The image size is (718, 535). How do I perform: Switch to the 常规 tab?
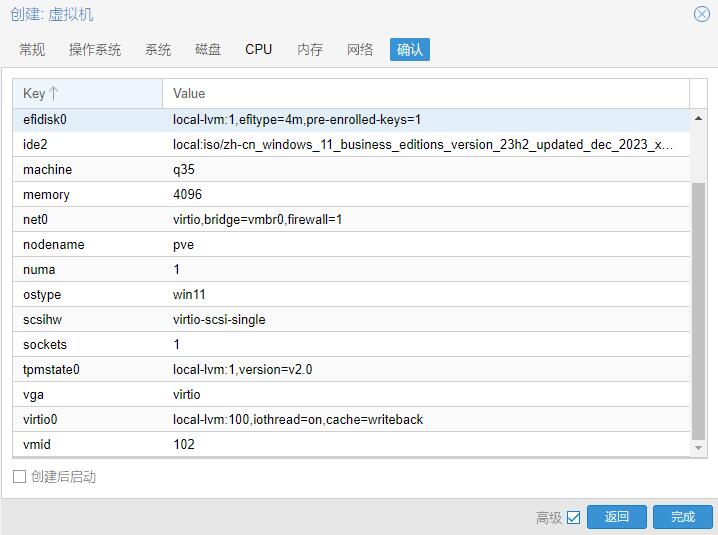(x=32, y=49)
